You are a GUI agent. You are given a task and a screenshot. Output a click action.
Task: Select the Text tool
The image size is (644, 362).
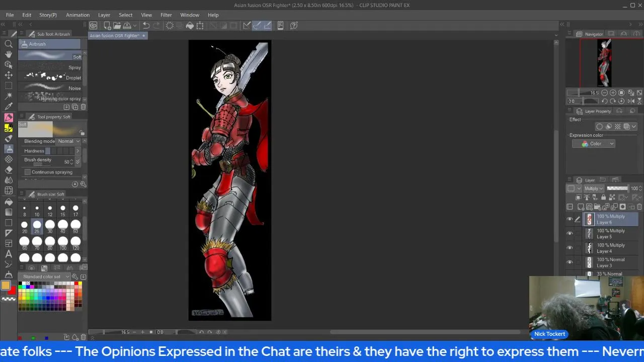click(9, 254)
